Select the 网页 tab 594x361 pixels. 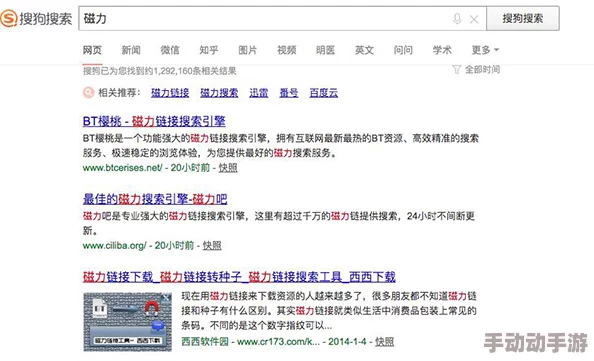[x=92, y=50]
